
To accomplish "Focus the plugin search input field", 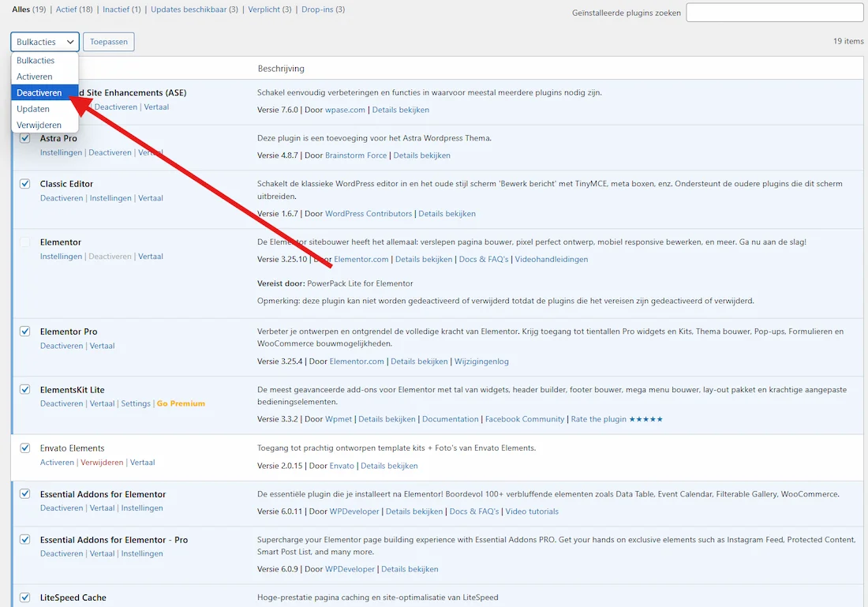I will point(774,13).
